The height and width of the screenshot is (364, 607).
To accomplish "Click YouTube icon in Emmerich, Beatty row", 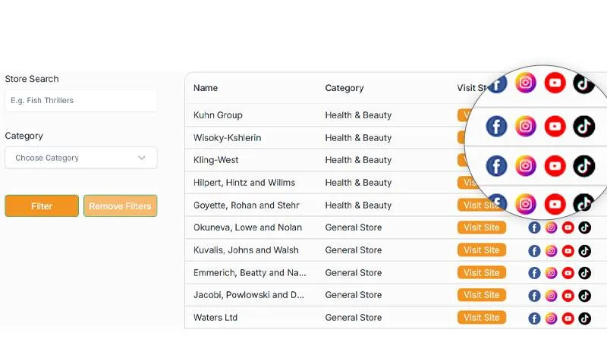I will (x=568, y=273).
